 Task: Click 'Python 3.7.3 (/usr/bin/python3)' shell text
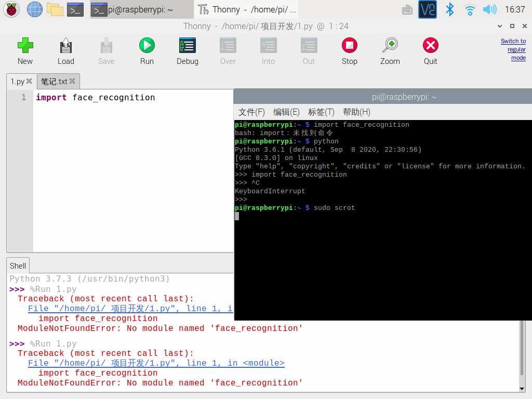click(x=89, y=279)
